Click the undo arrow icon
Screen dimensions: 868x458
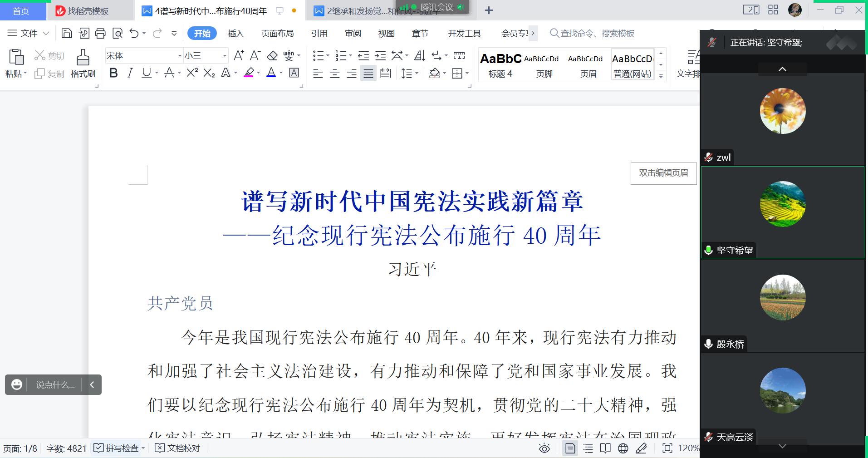point(134,33)
